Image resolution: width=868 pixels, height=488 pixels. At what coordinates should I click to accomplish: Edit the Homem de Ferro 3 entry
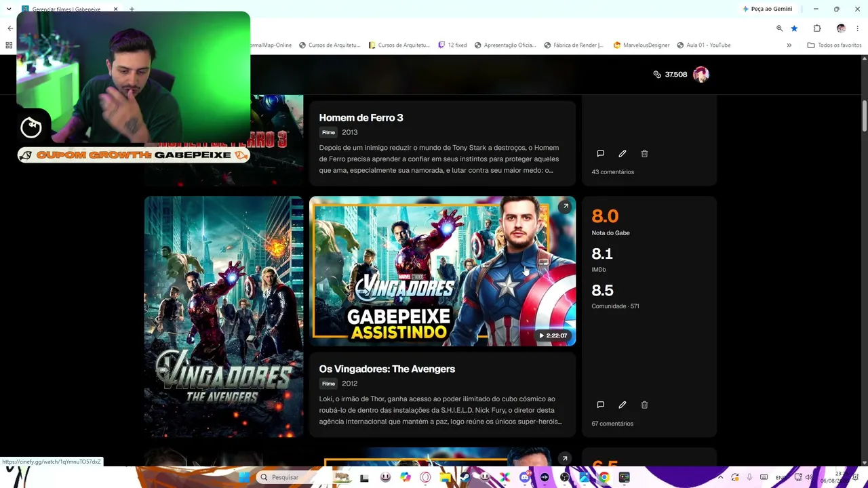click(x=623, y=154)
